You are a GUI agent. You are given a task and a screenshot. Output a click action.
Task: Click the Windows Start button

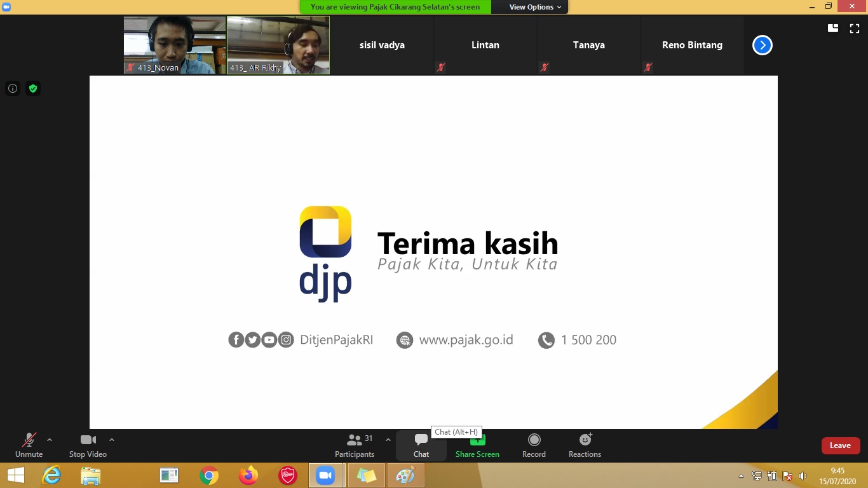click(16, 475)
